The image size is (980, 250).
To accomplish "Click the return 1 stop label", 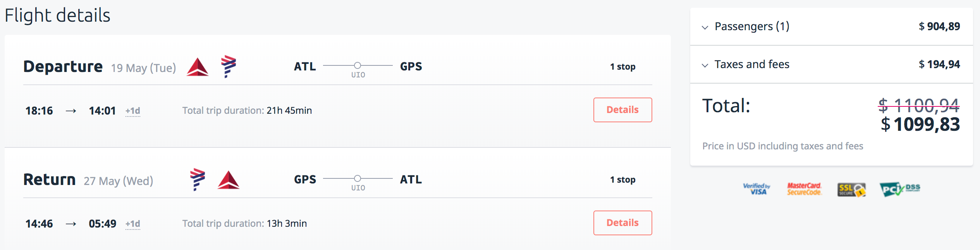I will [622, 180].
